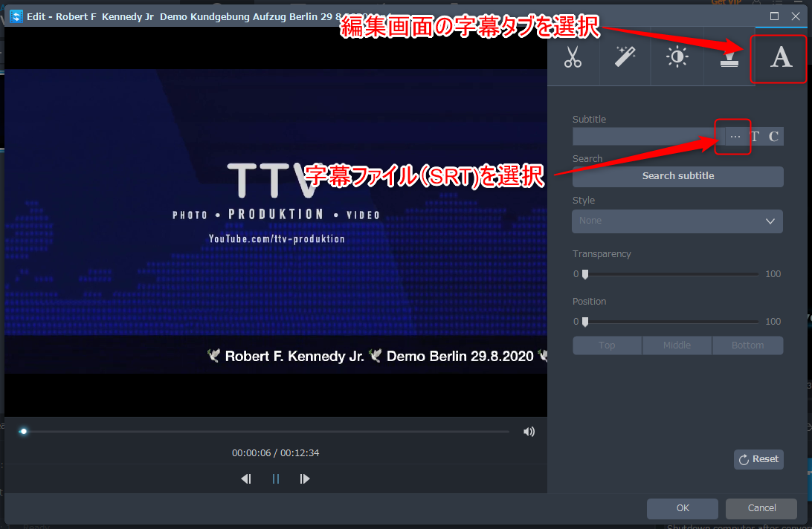Click the T font settings icon
Viewport: 812px width, 529px height.
pos(755,137)
